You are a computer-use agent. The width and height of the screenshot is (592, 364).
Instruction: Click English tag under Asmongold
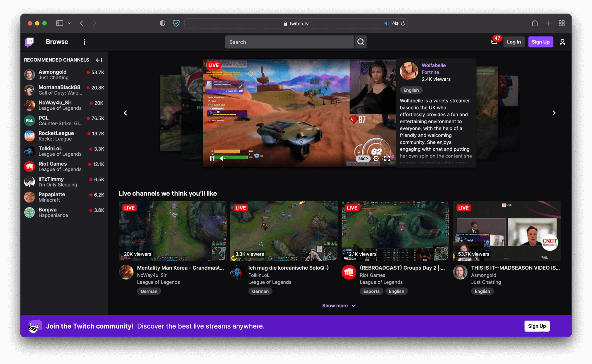(x=482, y=291)
